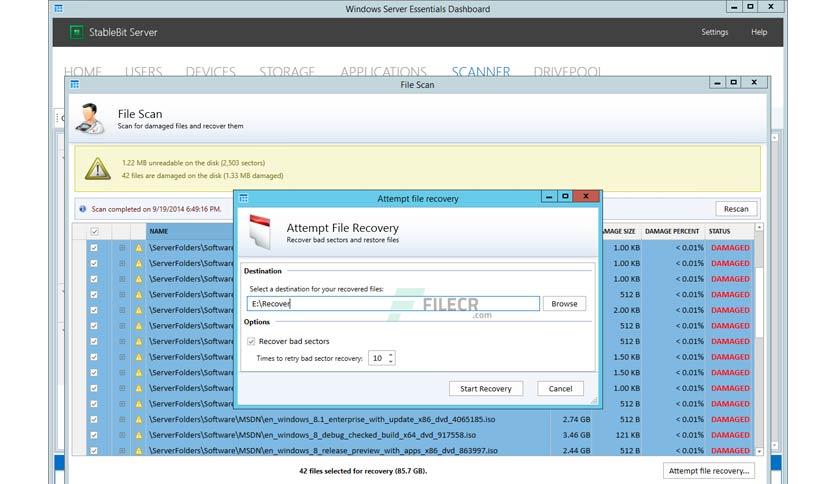Click the Windows Server Essentials Dashboard title icon

59,9
